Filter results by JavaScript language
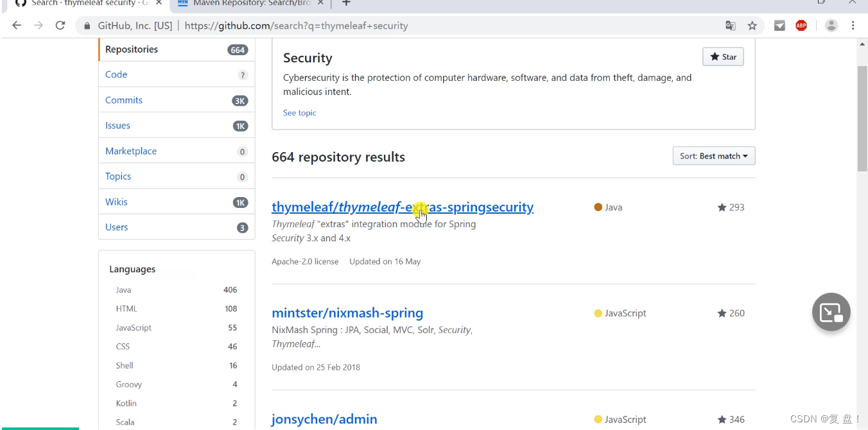 177,327
